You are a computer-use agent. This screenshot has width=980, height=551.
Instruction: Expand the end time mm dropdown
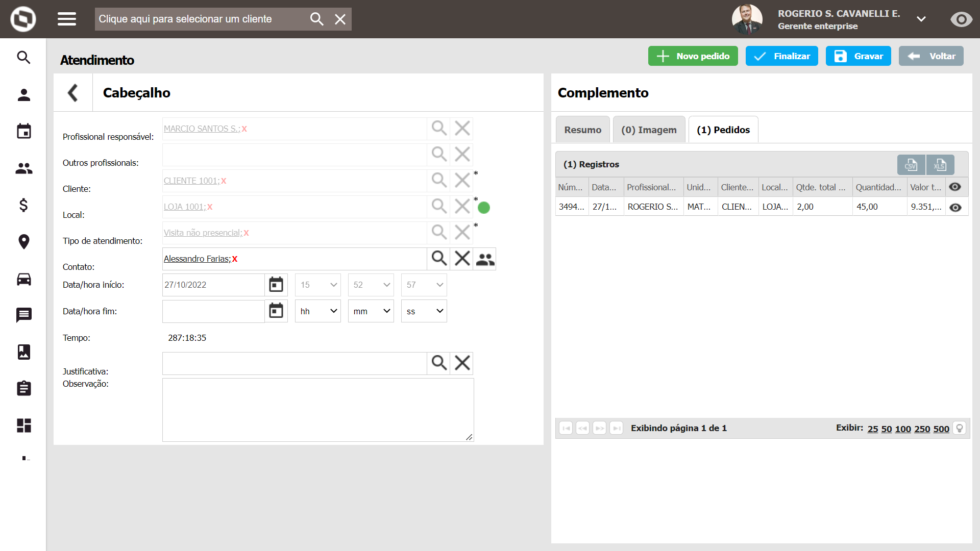371,311
